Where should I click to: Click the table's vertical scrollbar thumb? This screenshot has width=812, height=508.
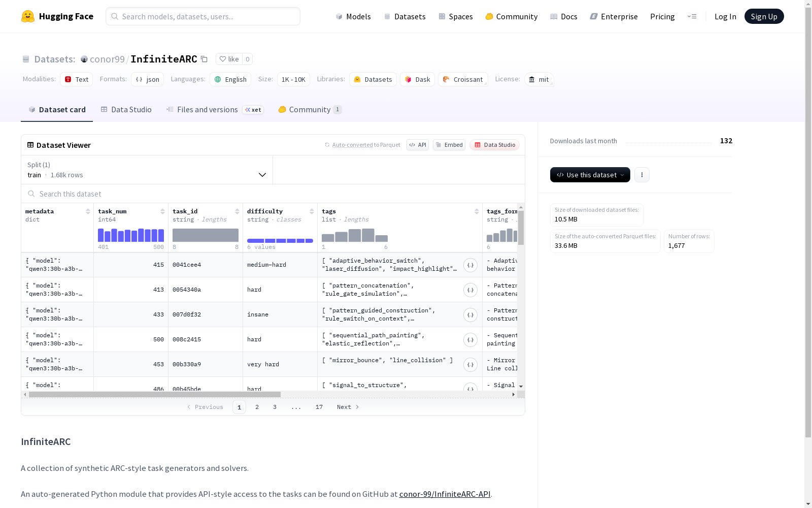click(521, 228)
